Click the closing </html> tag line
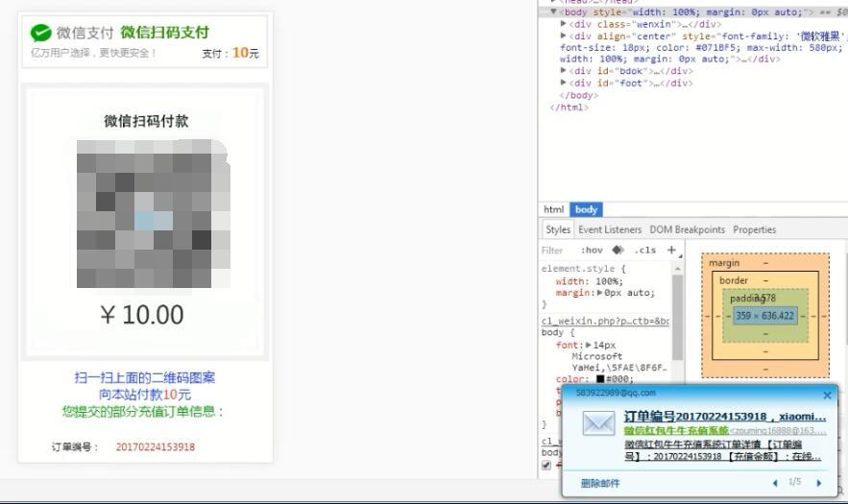Viewport: 848px width, 504px height. [x=569, y=108]
